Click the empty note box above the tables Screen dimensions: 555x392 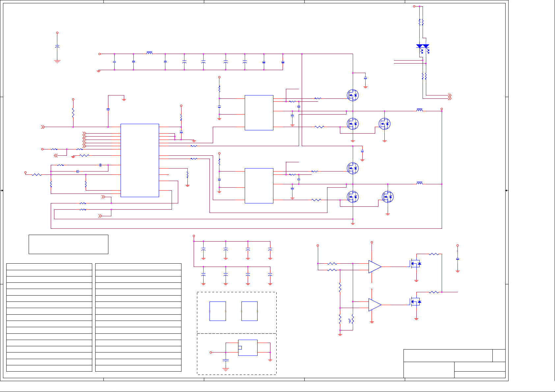[x=69, y=244]
